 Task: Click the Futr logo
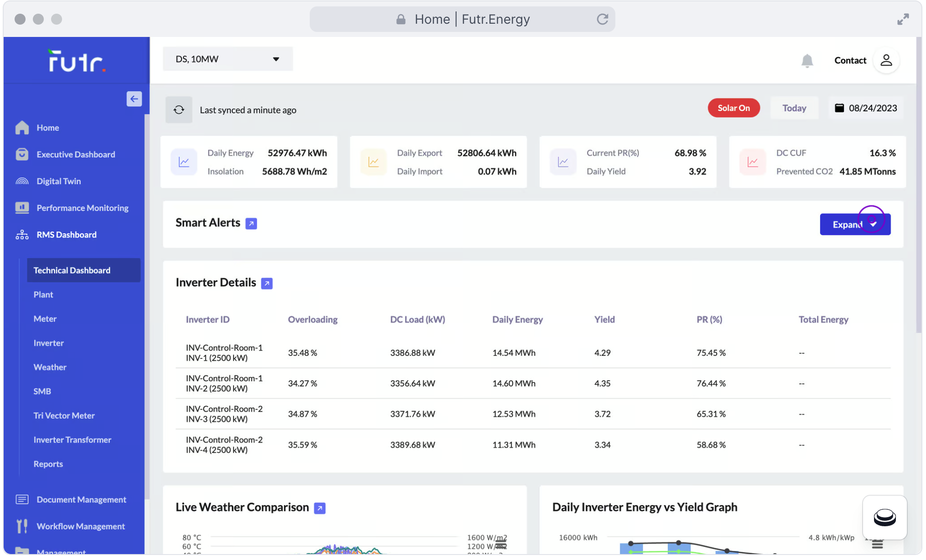pos(77,60)
